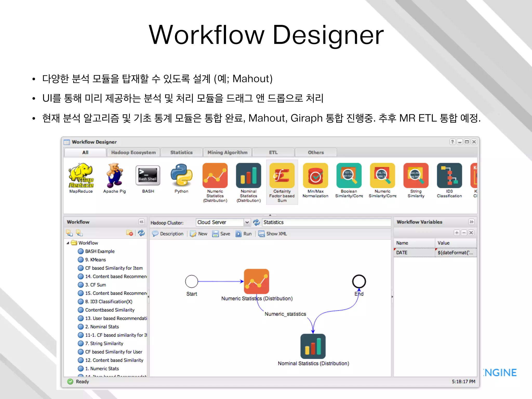Click the Run button
Viewport: 532px width, 399px height.
[x=244, y=234]
